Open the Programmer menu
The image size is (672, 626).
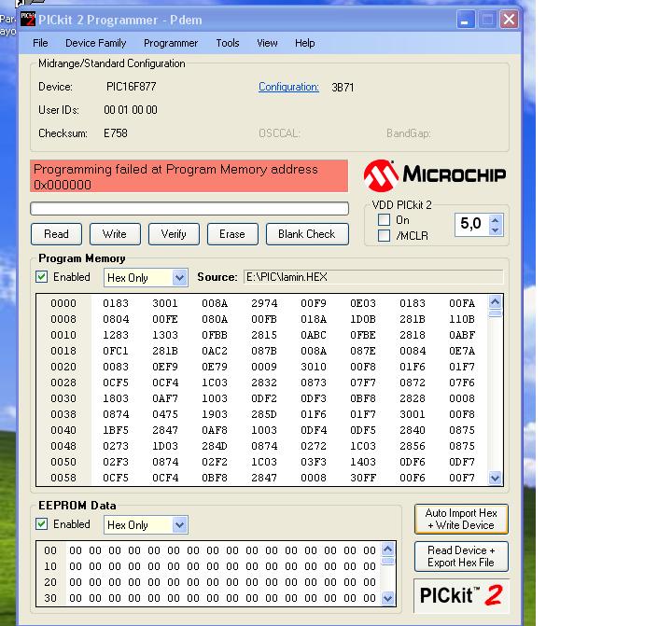tap(171, 43)
